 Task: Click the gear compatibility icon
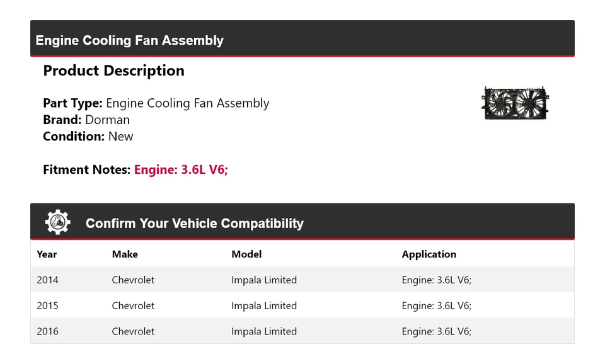(58, 222)
